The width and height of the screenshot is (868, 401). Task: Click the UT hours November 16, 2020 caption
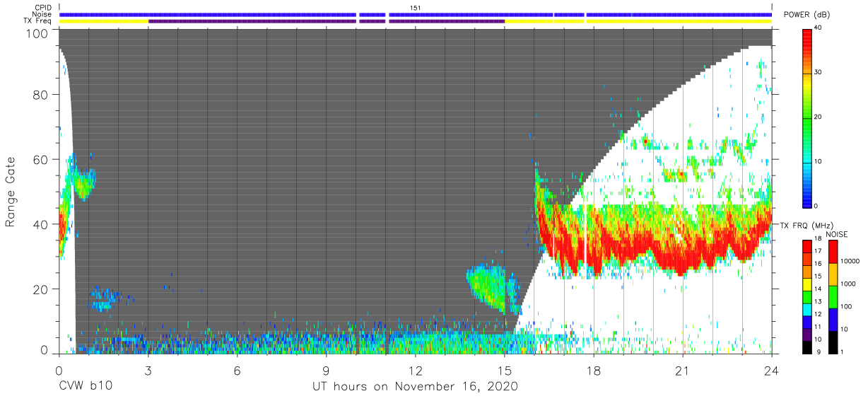(416, 387)
